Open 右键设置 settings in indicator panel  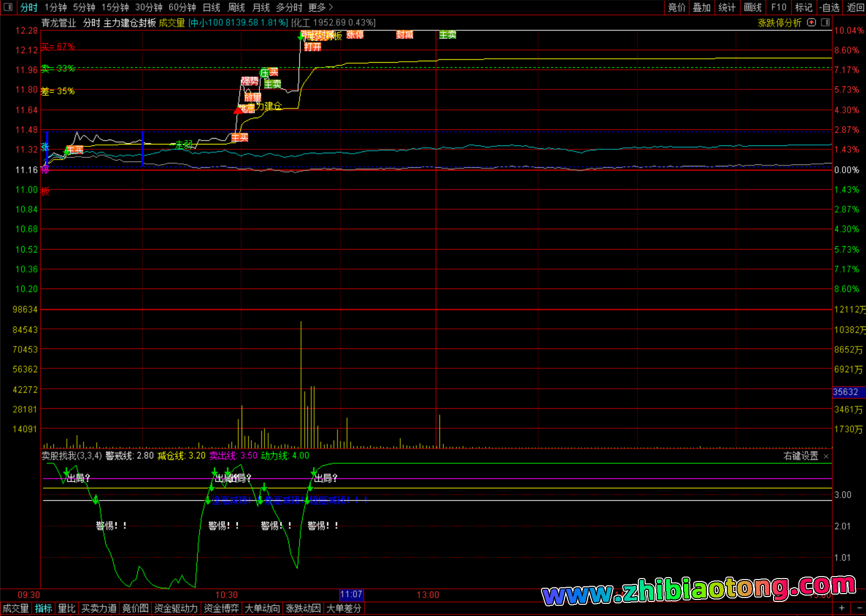[x=801, y=456]
